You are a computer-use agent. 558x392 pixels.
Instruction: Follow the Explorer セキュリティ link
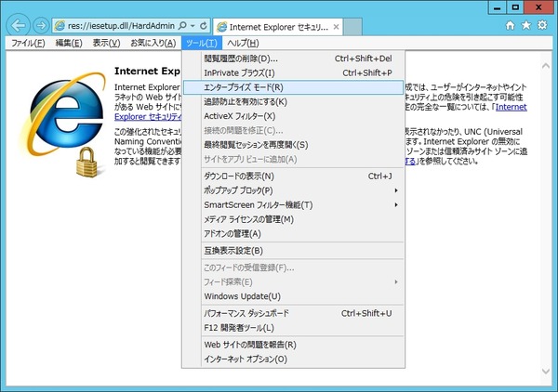(148, 117)
